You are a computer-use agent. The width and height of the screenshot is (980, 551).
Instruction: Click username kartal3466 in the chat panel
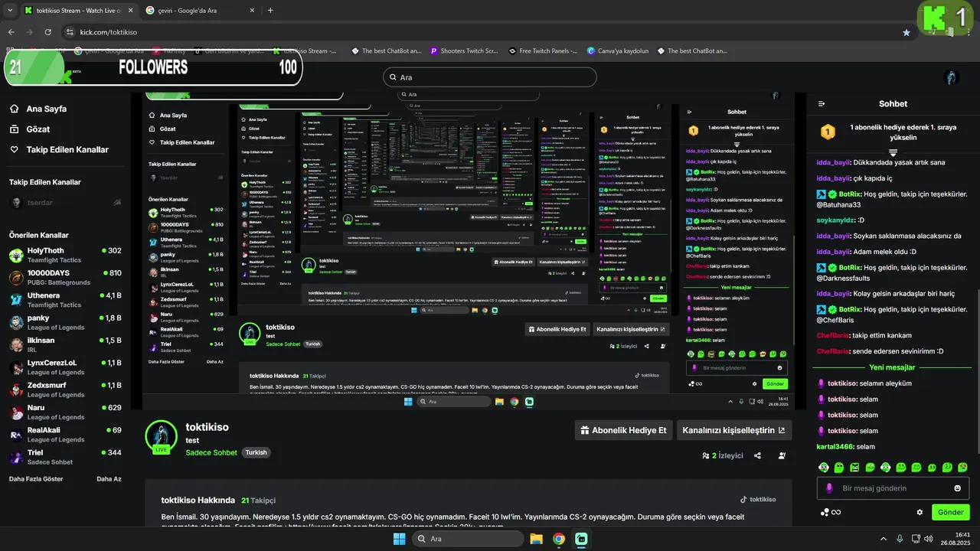[x=835, y=447]
